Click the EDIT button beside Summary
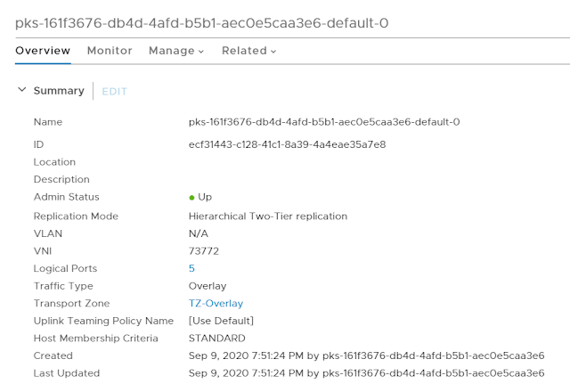The height and width of the screenshot is (392, 570). (114, 91)
